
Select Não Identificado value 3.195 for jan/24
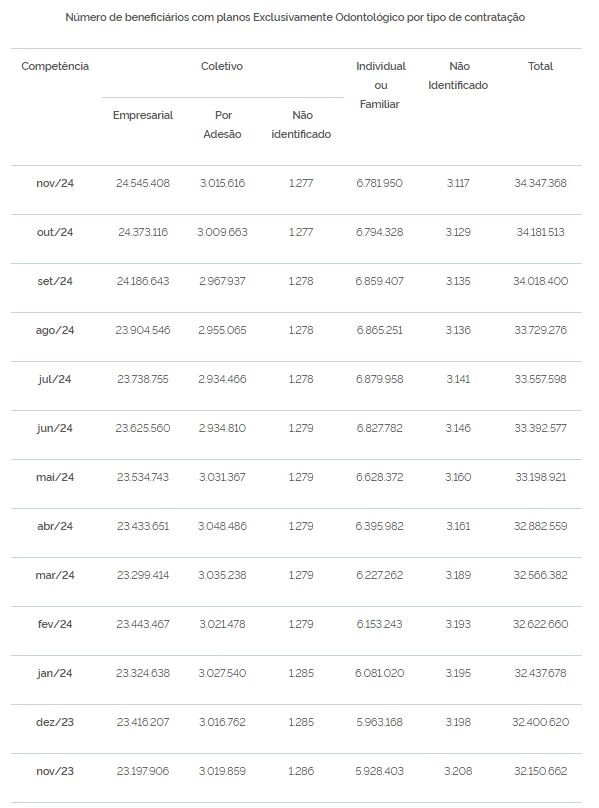pyautogui.click(x=458, y=673)
